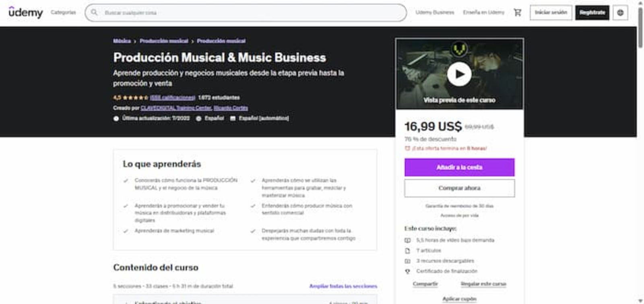The height and width of the screenshot is (304, 644).
Task: Click the last-updated clock icon
Action: pos(116,118)
